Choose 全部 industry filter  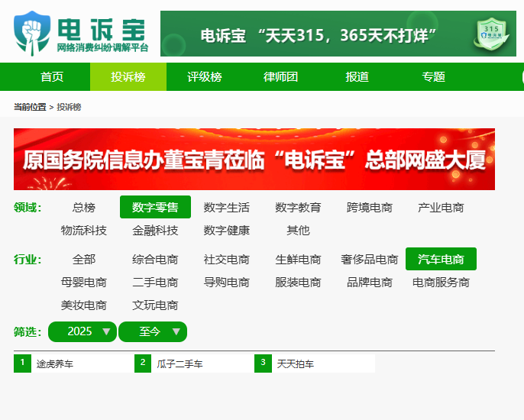pos(84,259)
